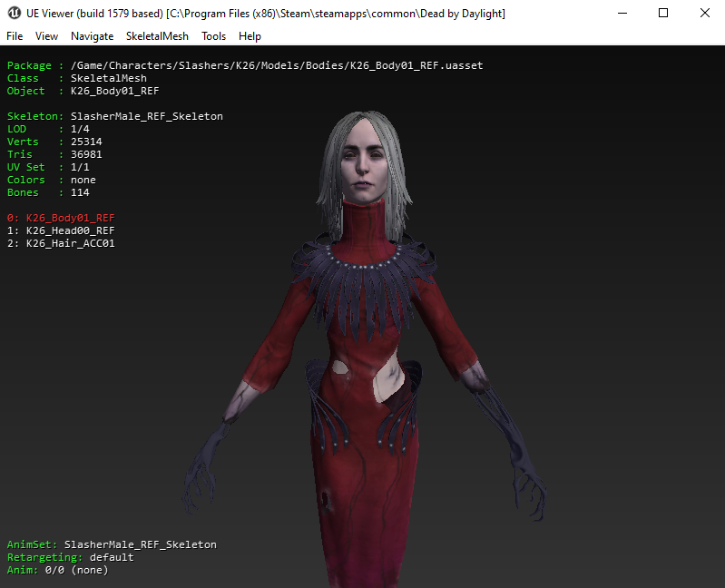This screenshot has height=588, width=725.
Task: Select the 2: K26_Hair_ACC01 mesh entry
Action: [x=61, y=243]
